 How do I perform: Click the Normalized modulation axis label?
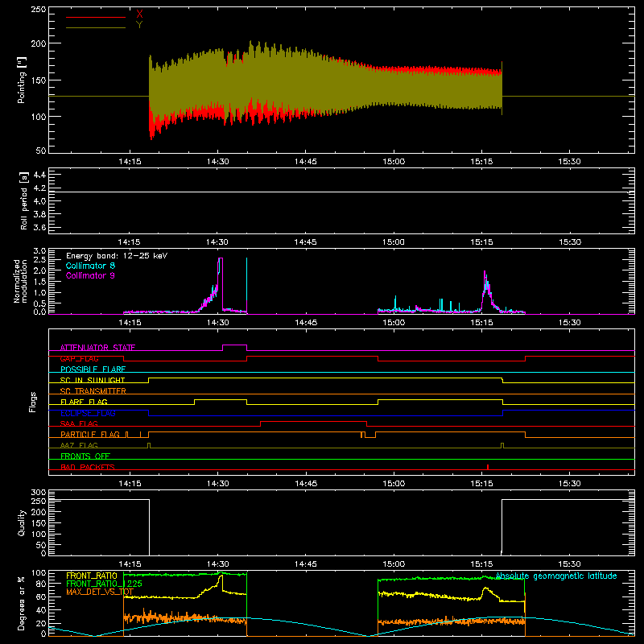click(20, 281)
